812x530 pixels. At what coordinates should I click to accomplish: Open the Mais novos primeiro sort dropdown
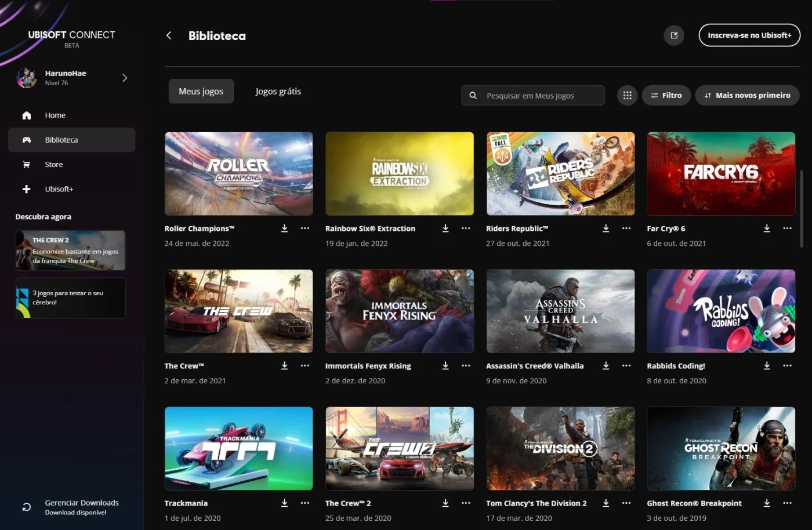pos(747,96)
